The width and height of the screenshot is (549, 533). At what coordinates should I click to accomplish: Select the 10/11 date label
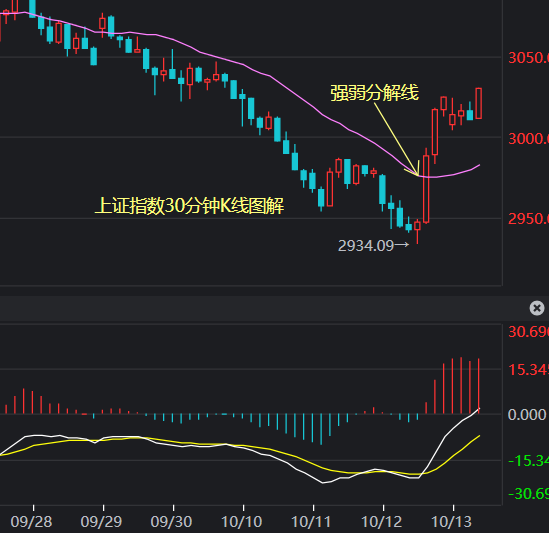312,522
